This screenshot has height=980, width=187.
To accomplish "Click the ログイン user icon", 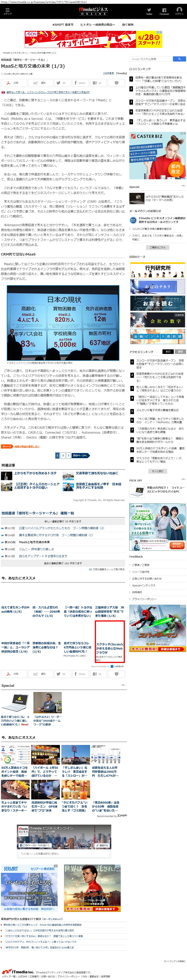I will (179, 11).
